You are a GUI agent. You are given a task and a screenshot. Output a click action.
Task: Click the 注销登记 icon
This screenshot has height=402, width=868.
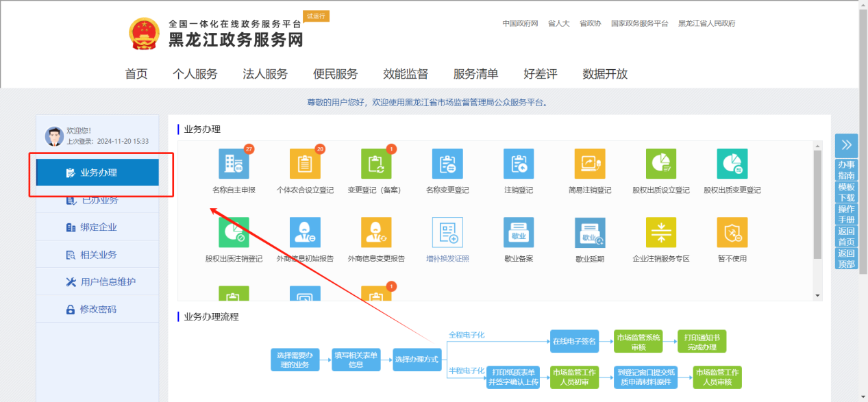pyautogui.click(x=519, y=164)
